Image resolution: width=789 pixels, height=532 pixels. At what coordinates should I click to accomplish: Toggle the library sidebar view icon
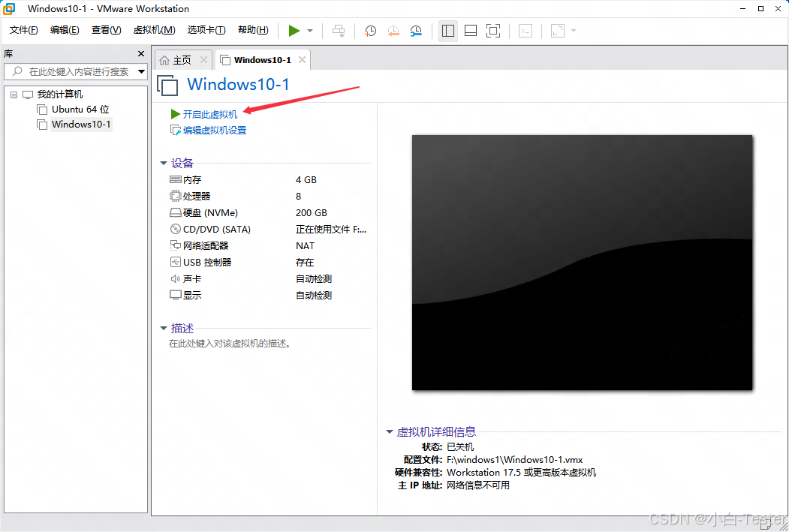448,31
